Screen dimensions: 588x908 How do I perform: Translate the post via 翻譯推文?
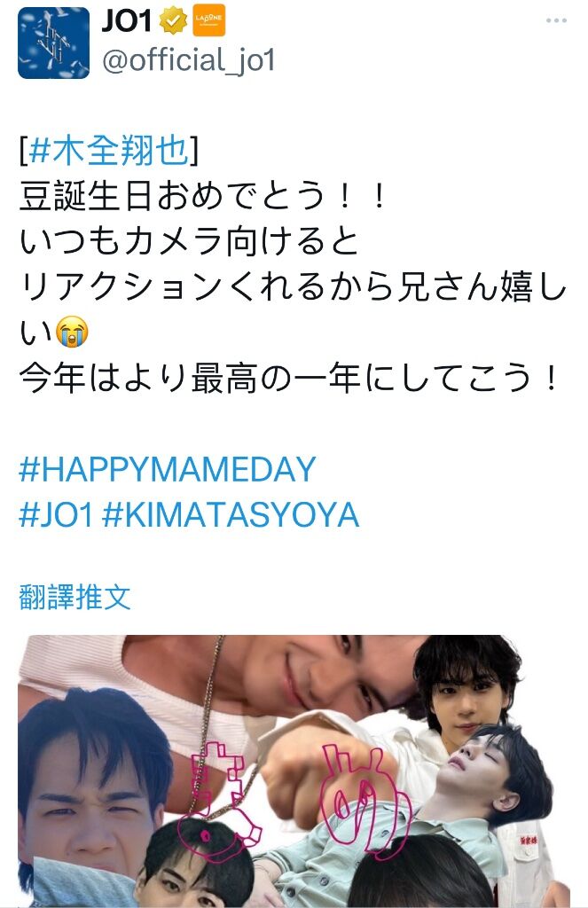[x=74, y=597]
